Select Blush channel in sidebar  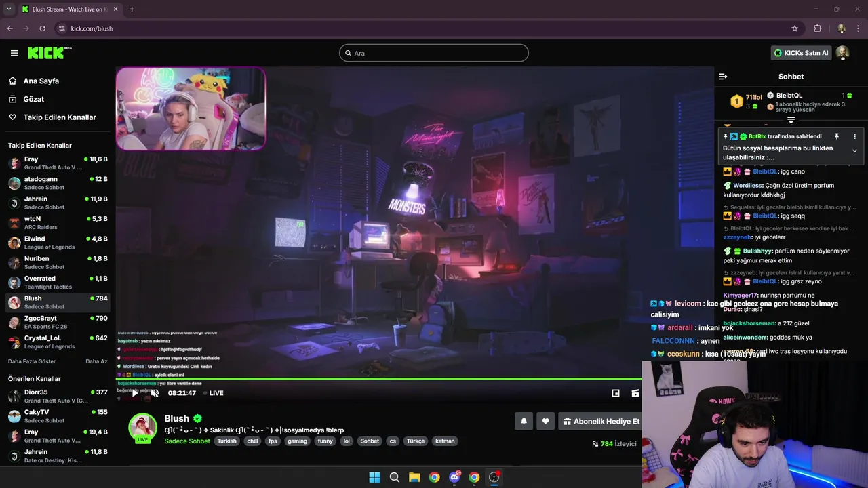[58, 302]
